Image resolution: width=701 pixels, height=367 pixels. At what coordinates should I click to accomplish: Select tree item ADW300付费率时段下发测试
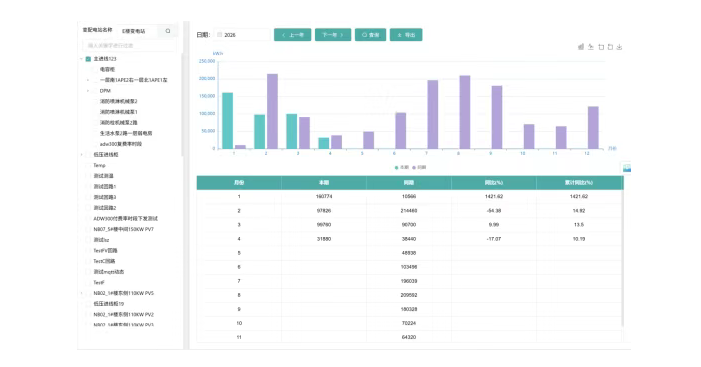click(x=125, y=219)
